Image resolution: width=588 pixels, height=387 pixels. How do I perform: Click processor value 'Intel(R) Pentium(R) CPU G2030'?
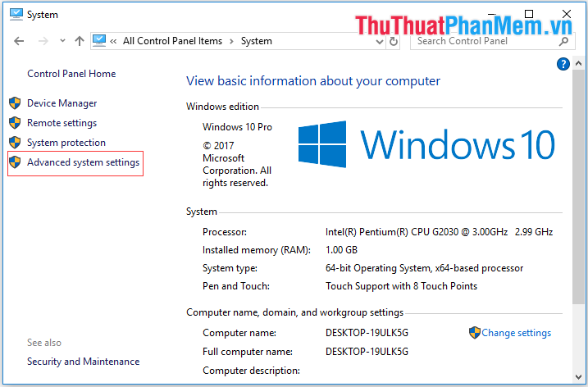pyautogui.click(x=392, y=232)
